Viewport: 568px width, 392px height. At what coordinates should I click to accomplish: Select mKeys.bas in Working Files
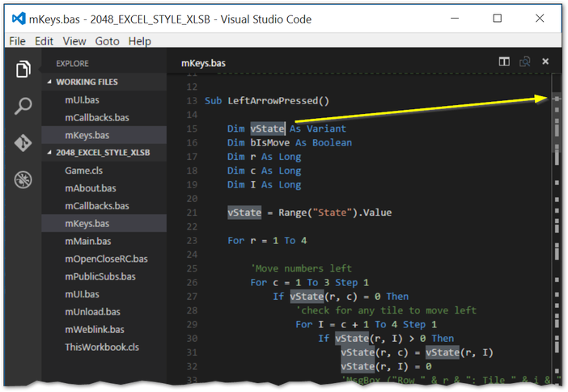tap(104, 135)
